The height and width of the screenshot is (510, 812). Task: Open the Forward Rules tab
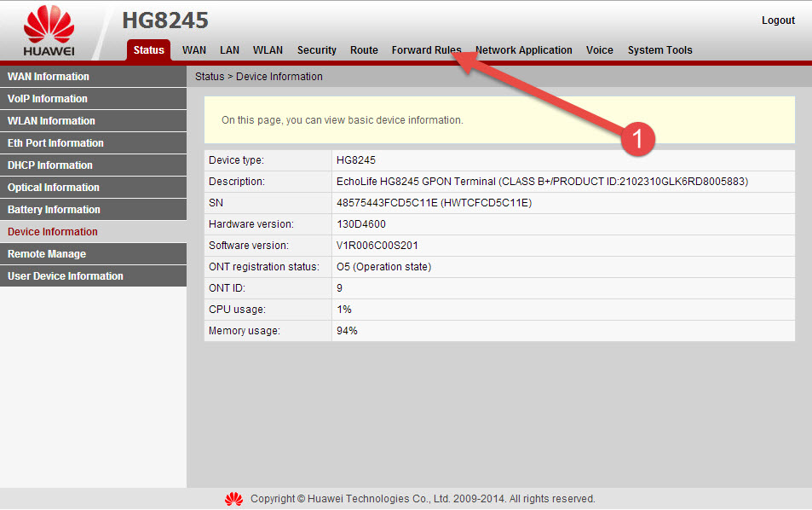click(x=425, y=50)
